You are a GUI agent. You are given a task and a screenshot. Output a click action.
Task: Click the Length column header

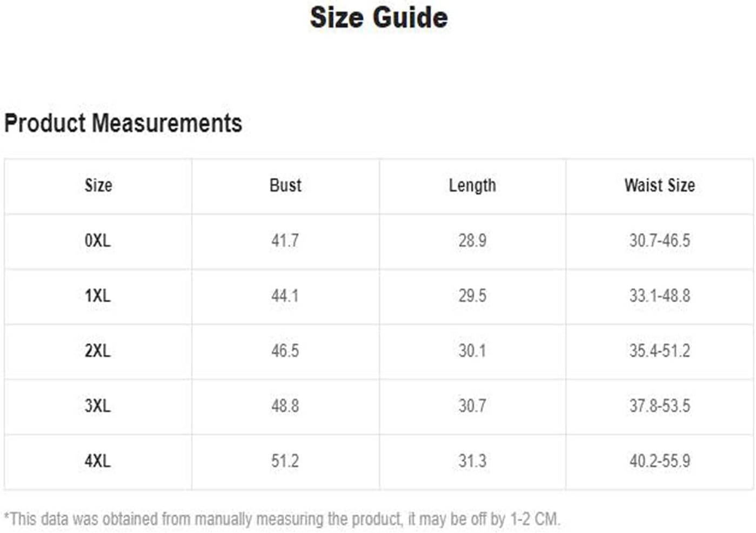coord(472,186)
